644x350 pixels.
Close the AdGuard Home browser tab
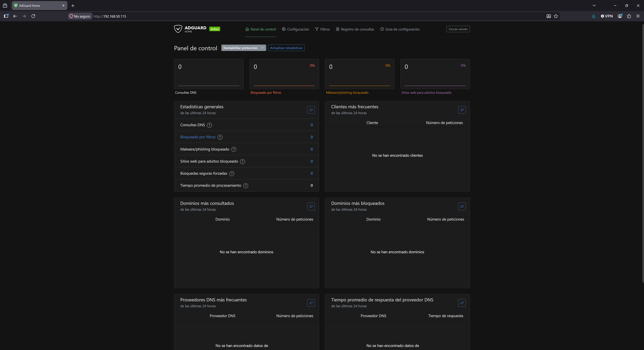pos(63,6)
